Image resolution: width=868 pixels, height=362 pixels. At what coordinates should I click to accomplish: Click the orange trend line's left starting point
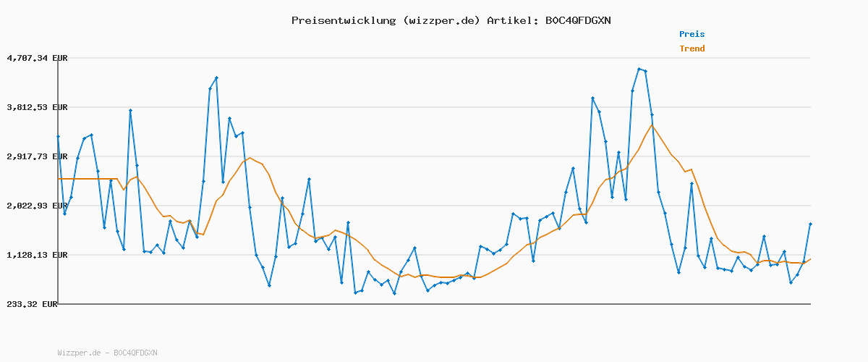(59, 178)
